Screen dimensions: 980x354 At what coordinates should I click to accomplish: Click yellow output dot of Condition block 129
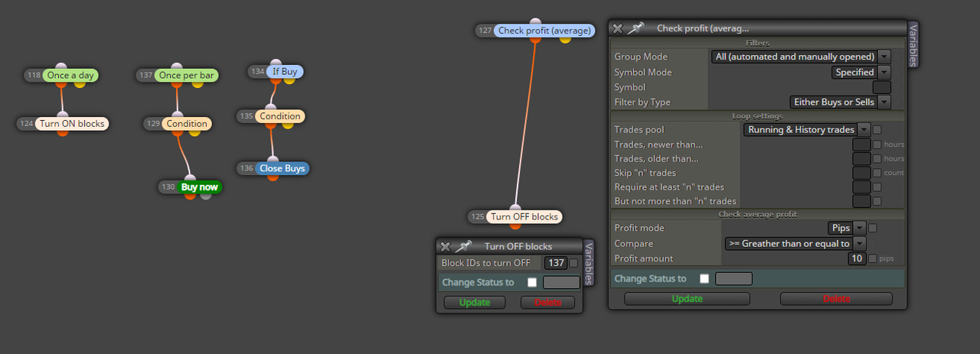point(194,132)
